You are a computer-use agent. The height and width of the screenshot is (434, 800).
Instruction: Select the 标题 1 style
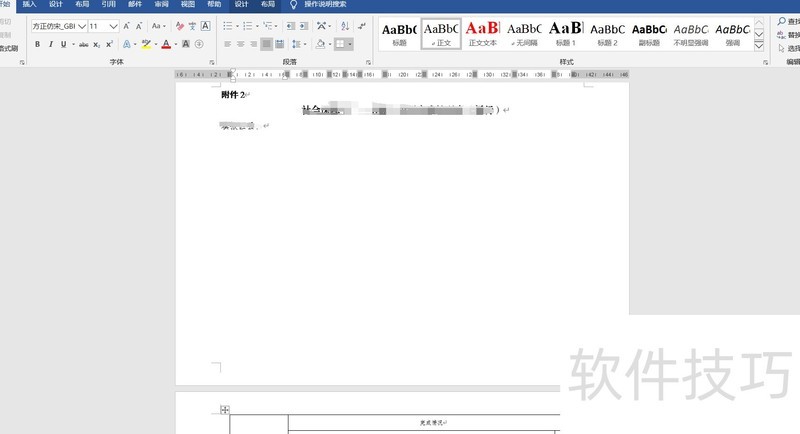click(x=566, y=34)
